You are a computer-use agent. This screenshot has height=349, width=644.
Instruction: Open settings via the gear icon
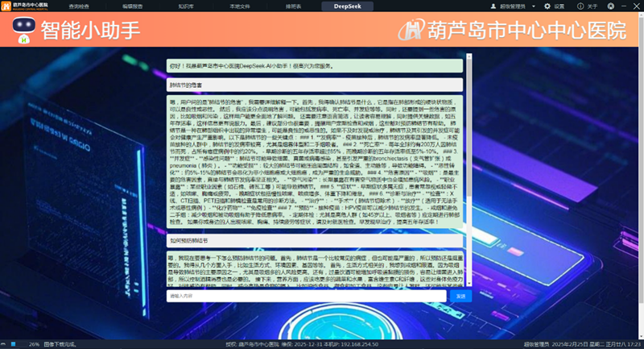547,6
